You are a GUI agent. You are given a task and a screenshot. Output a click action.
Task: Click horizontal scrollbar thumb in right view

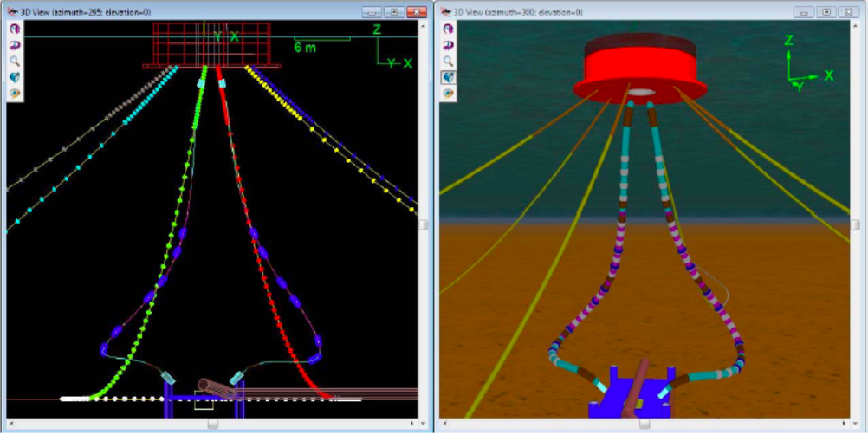[645, 425]
